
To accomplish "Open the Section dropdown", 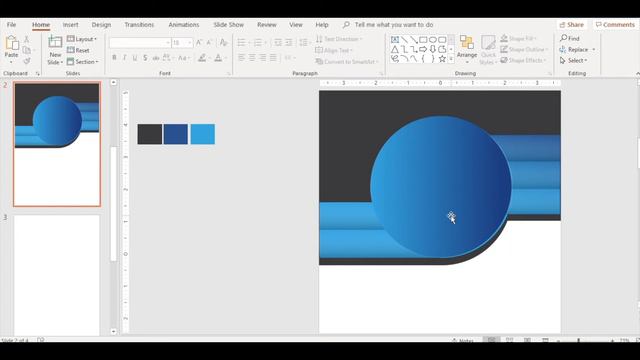I will pos(83,62).
